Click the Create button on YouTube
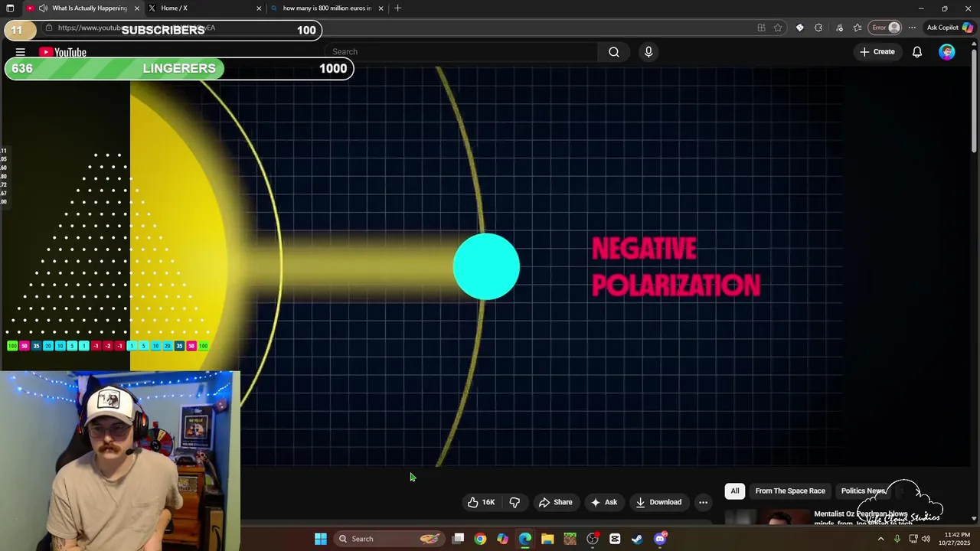The height and width of the screenshot is (551, 980). (877, 52)
